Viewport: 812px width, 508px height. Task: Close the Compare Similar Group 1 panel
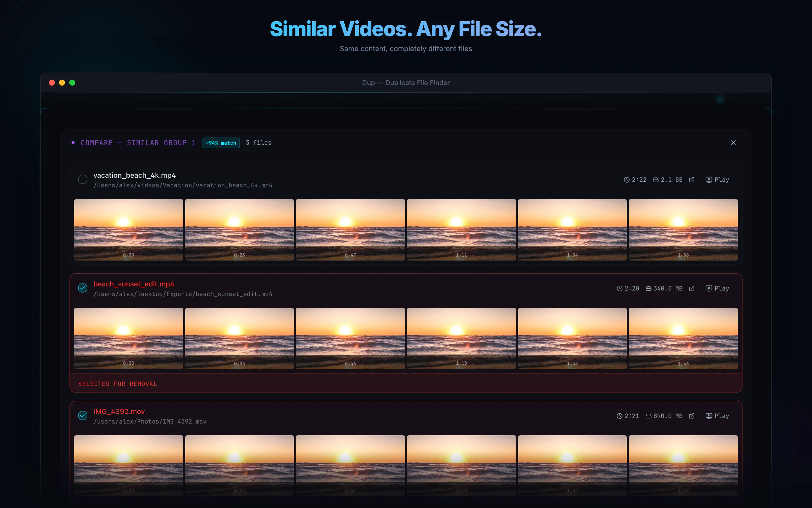(x=733, y=143)
